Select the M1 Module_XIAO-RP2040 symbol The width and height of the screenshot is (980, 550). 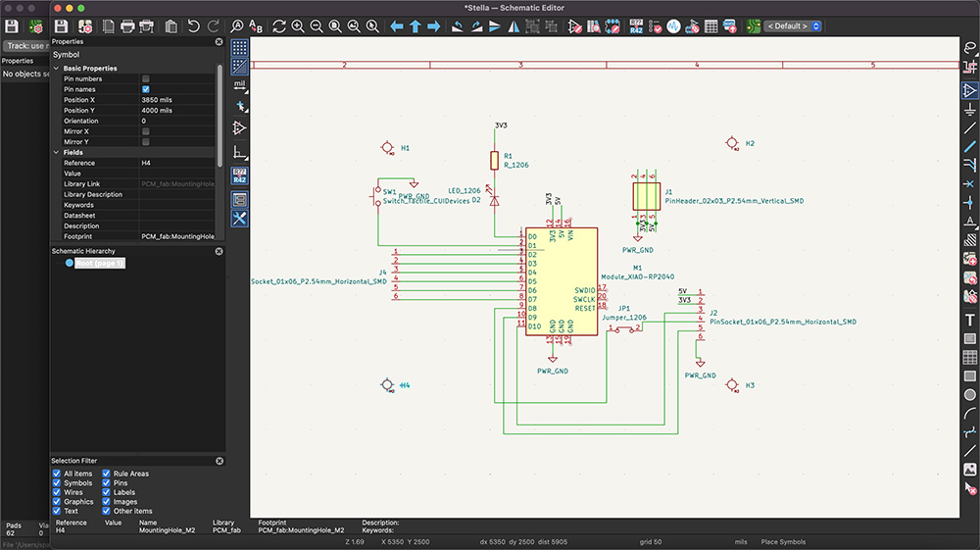[562, 281]
